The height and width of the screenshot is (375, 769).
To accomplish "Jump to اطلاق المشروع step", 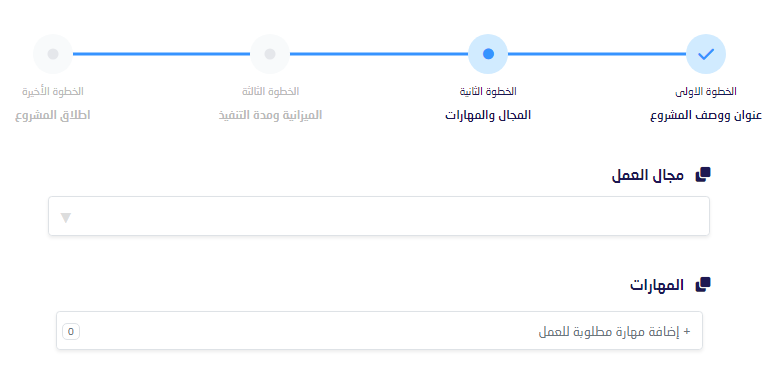I will pos(53,116).
